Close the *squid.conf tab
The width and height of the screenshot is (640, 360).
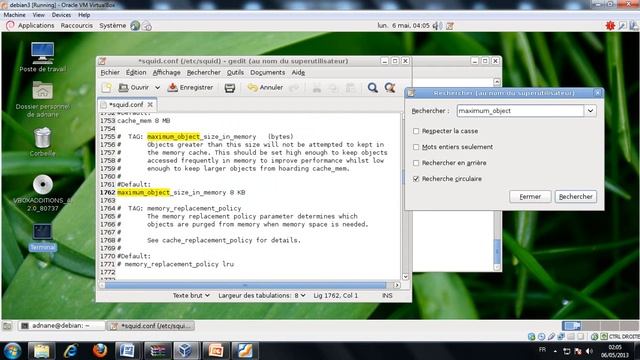coord(150,104)
